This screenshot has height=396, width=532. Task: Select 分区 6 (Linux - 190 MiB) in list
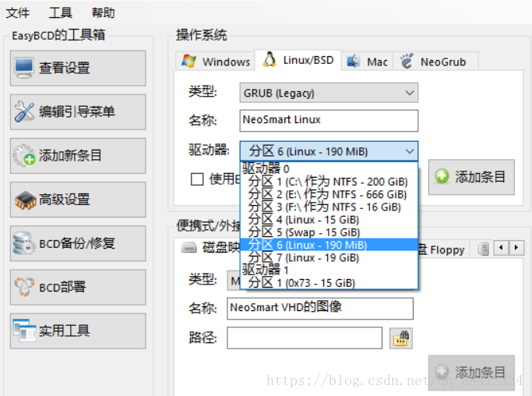click(329, 245)
